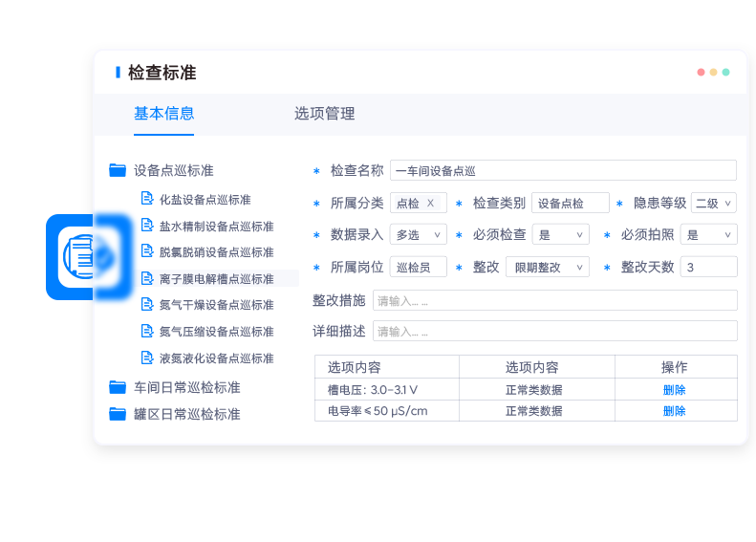756x542 pixels.
Task: Click document icon beside 脱氯脱硝设备点巡标准
Action: (147, 251)
